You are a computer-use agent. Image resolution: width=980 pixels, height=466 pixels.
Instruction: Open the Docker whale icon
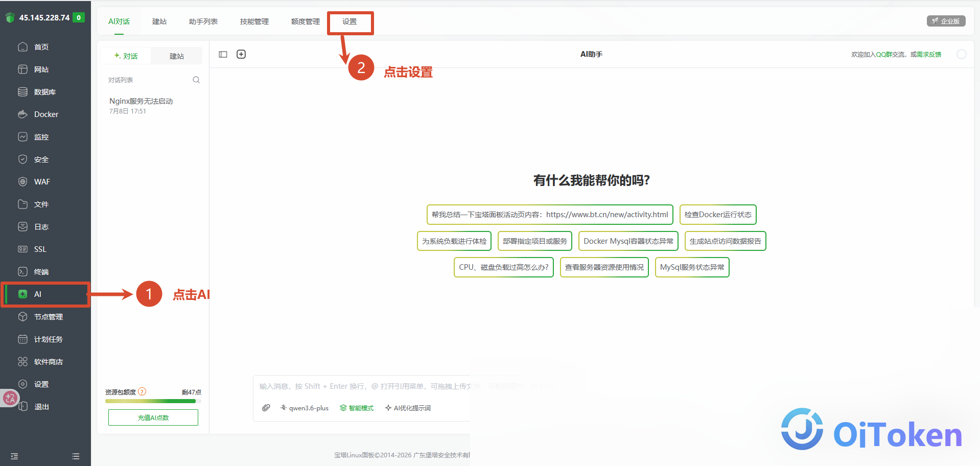click(22, 114)
